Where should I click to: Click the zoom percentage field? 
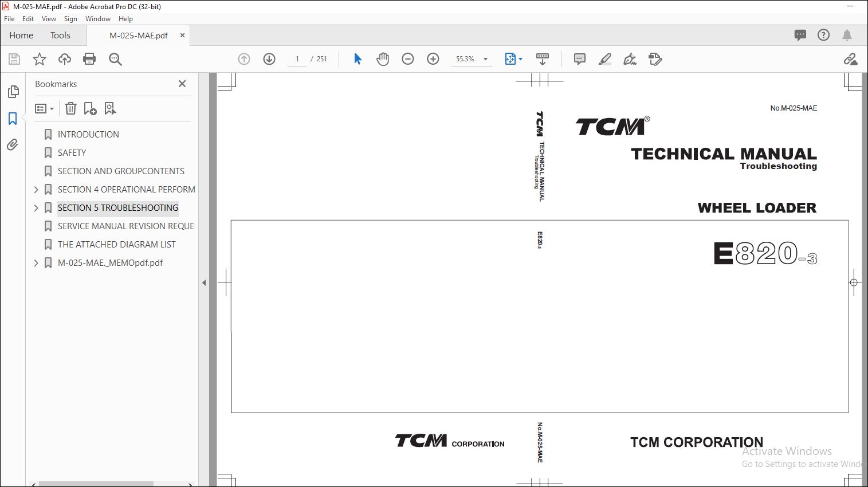465,59
